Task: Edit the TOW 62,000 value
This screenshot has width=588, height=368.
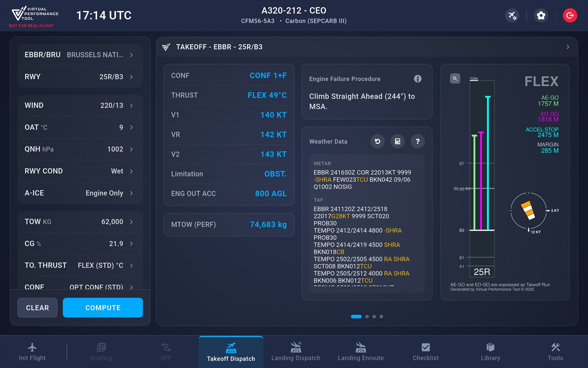Action: (x=80, y=222)
